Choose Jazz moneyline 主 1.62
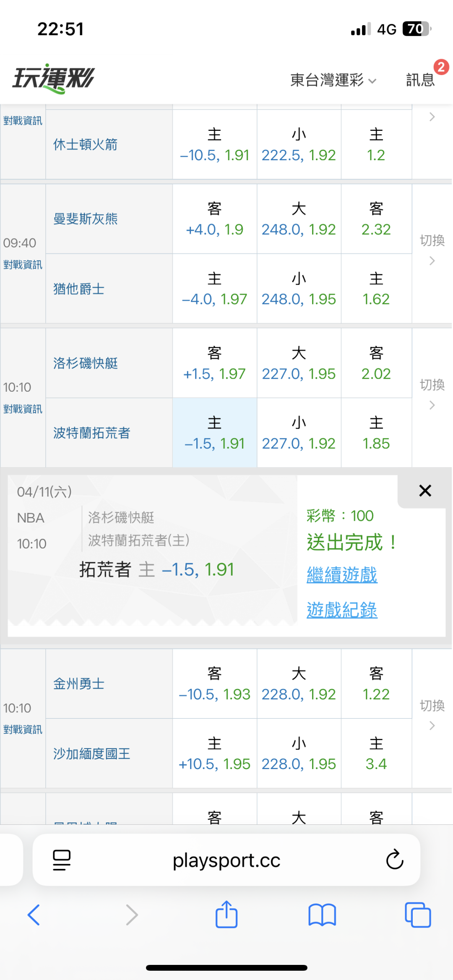 pos(376,289)
